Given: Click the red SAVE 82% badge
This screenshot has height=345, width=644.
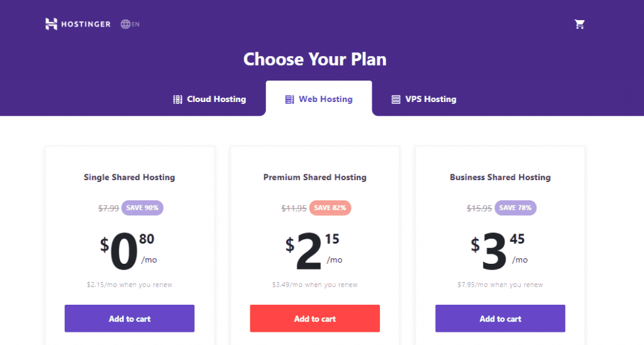Looking at the screenshot, I should (330, 208).
